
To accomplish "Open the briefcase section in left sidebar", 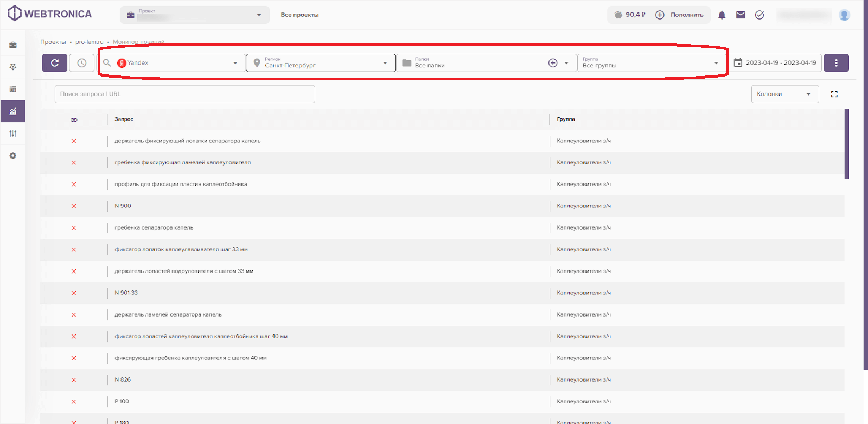I will coord(13,45).
